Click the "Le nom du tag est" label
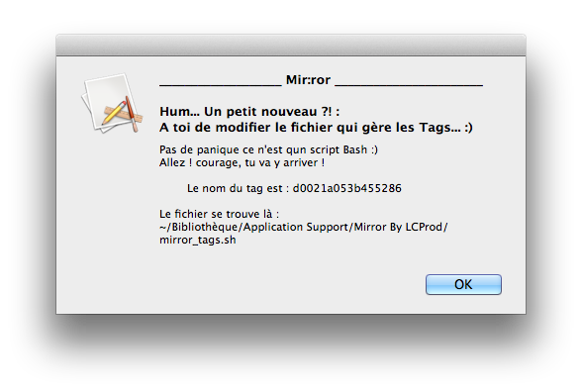This screenshot has width=582, height=392. [238, 188]
